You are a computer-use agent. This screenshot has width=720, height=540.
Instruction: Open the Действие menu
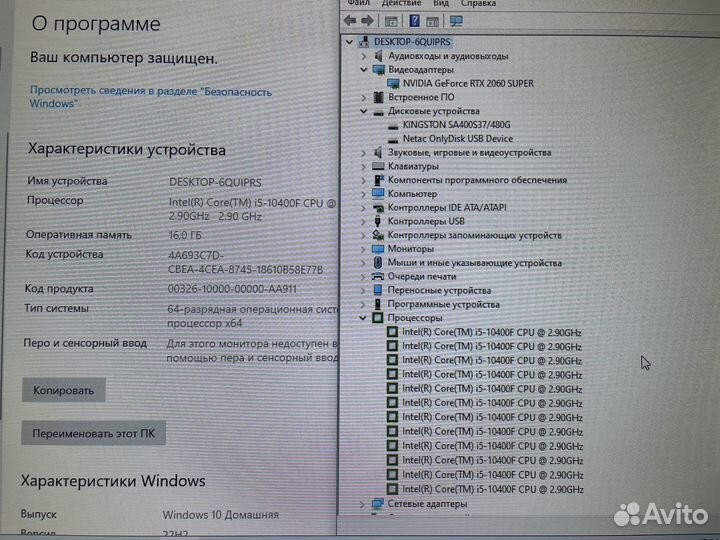coord(401,3)
